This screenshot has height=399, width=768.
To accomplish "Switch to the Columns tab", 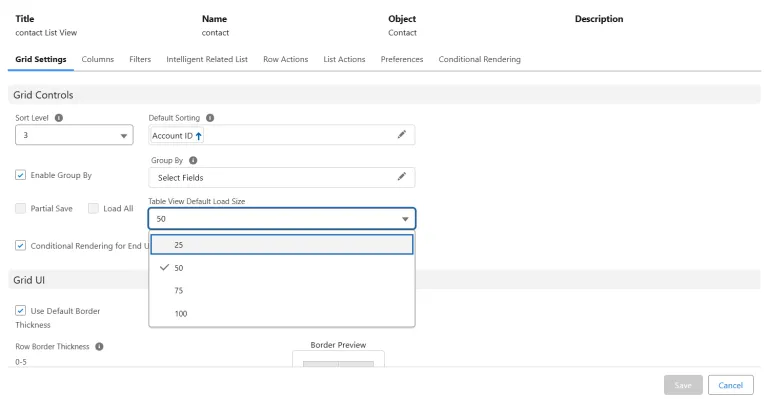I will point(97,59).
